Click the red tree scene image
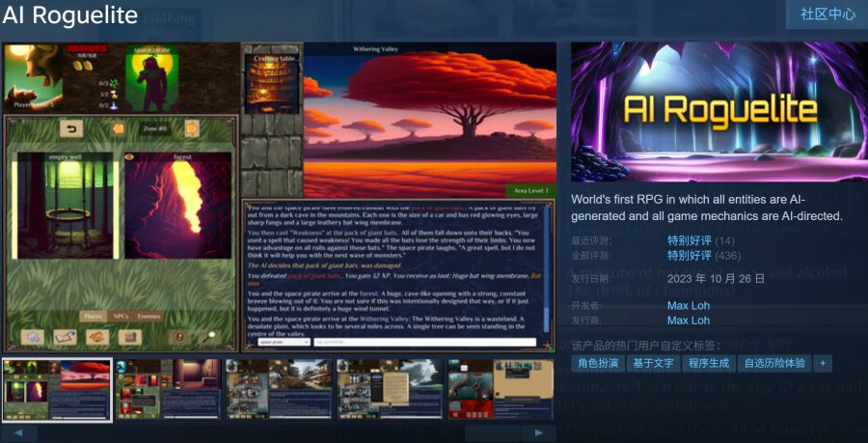Image resolution: width=868 pixels, height=443 pixels. pos(429,122)
